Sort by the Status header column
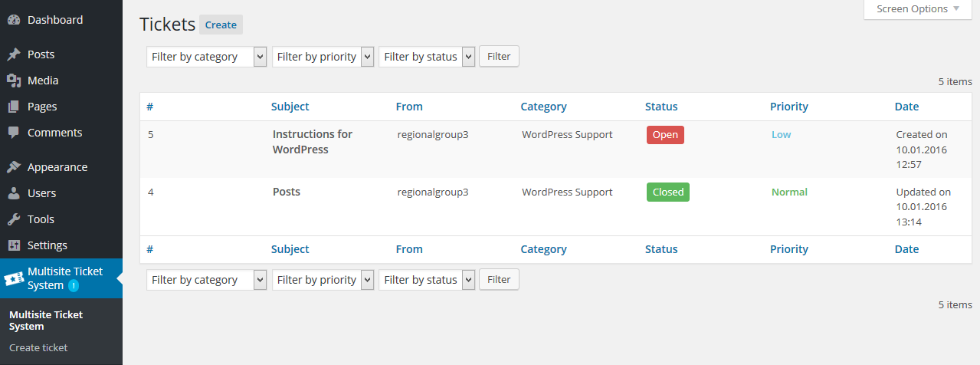This screenshot has width=980, height=365. tap(661, 107)
